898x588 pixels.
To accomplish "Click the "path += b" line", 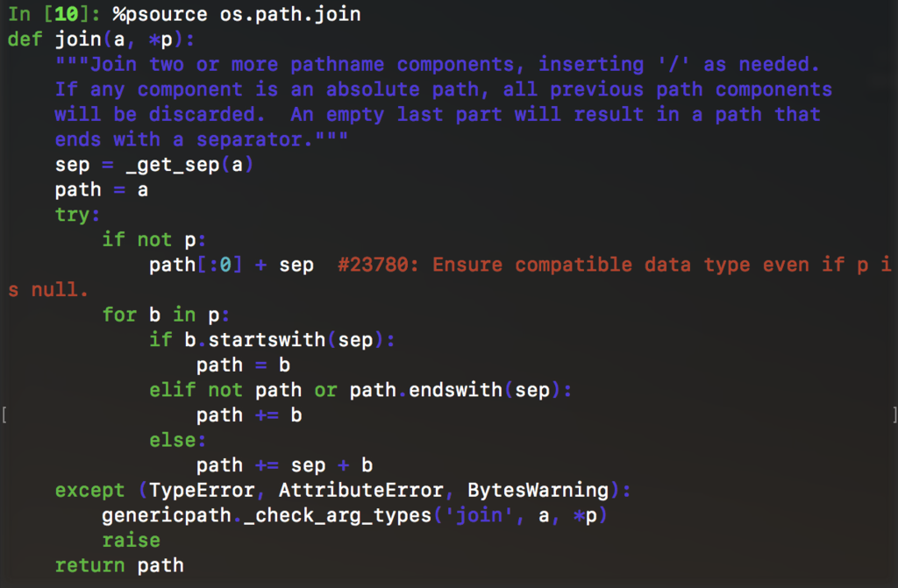I will (x=249, y=414).
